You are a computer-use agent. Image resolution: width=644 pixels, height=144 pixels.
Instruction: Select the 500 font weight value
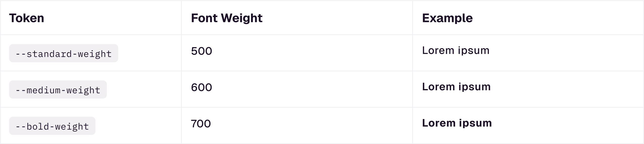pos(202,51)
